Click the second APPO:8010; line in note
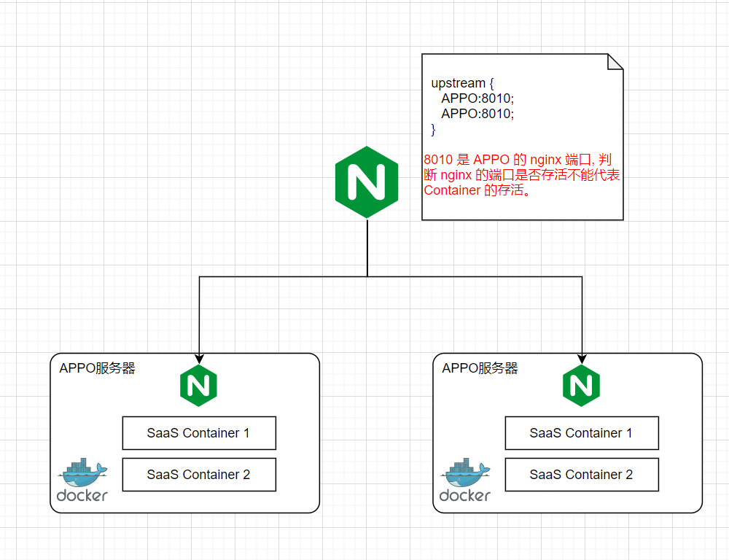Viewport: 729px width, 560px height. [x=477, y=114]
